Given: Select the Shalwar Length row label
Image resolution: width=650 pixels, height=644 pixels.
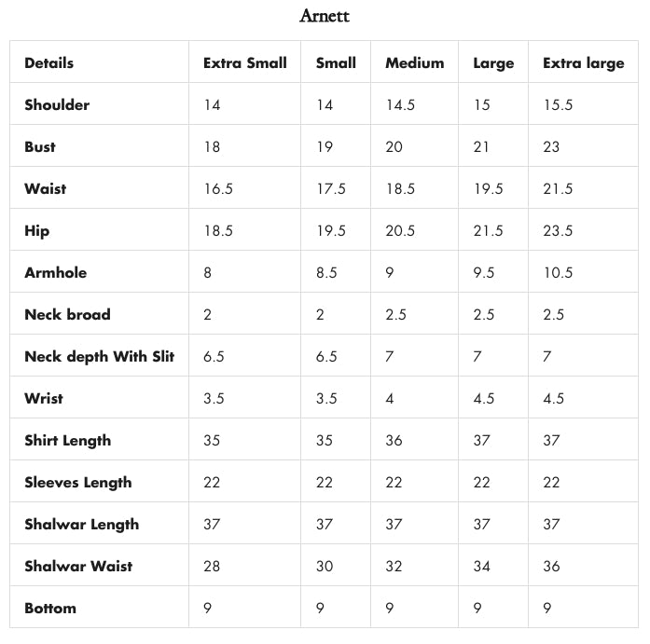Looking at the screenshot, I should [x=81, y=525].
